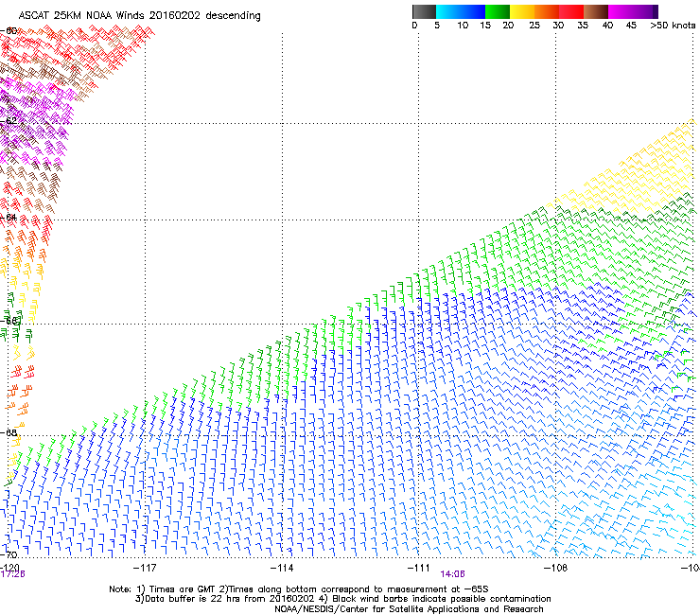Click the cyan 5-10 knots legend segment
700x615 pixels.
coord(448,11)
